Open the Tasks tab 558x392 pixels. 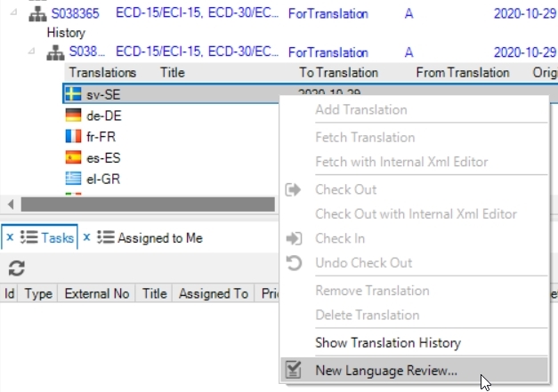57,237
